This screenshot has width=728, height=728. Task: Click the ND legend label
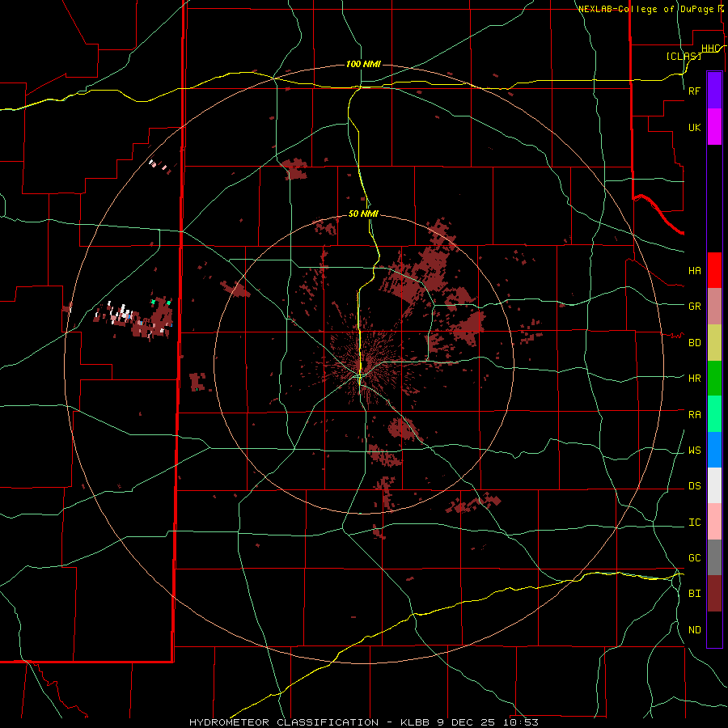pyautogui.click(x=694, y=630)
